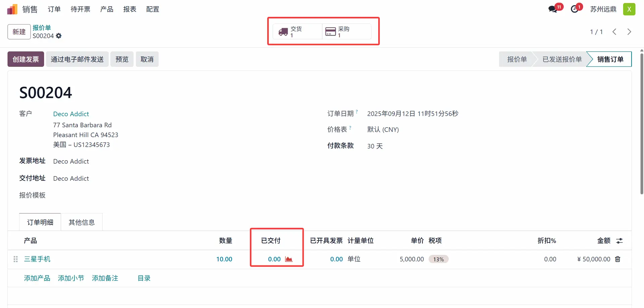Open the activities clock icon
Screen dimensions: 644x308
click(575, 9)
